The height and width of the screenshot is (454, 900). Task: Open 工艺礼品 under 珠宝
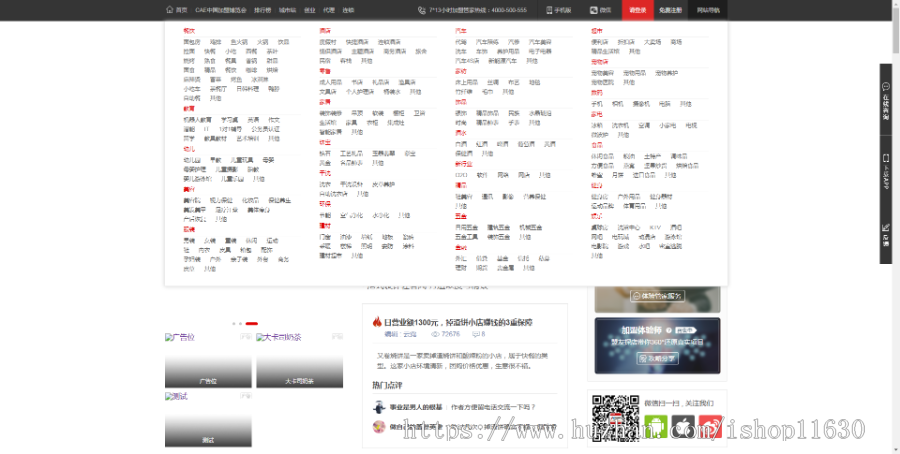click(351, 154)
